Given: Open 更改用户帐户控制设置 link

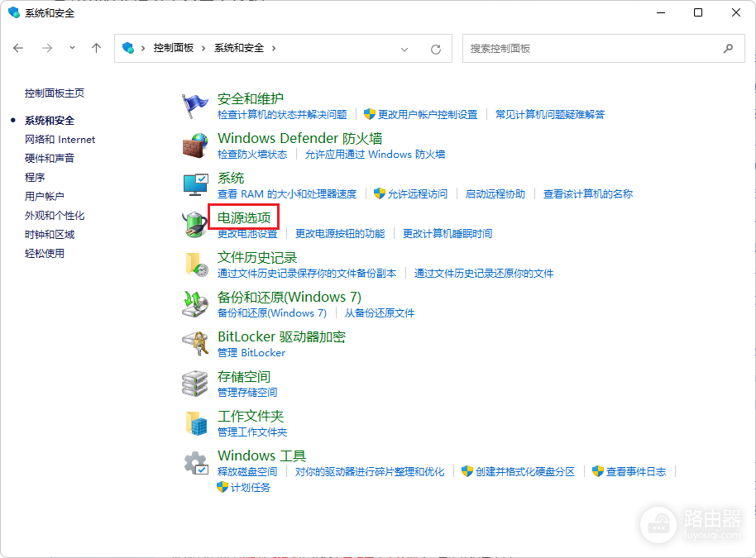Looking at the screenshot, I should tap(427, 115).
